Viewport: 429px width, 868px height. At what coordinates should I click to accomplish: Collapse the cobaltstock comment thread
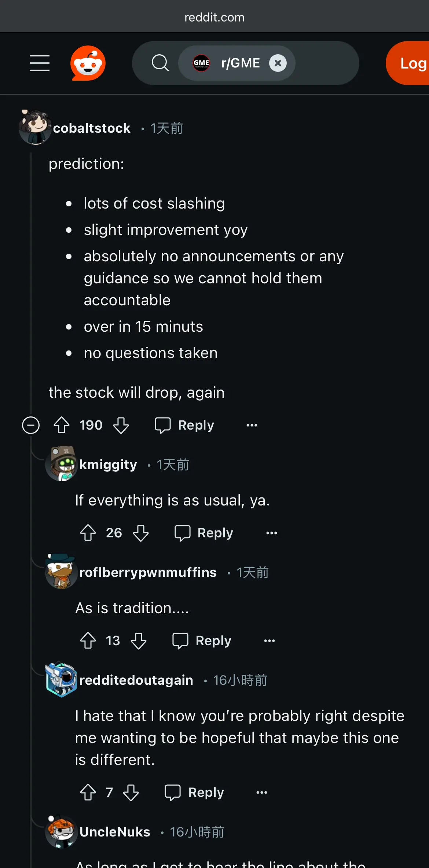coord(31,425)
